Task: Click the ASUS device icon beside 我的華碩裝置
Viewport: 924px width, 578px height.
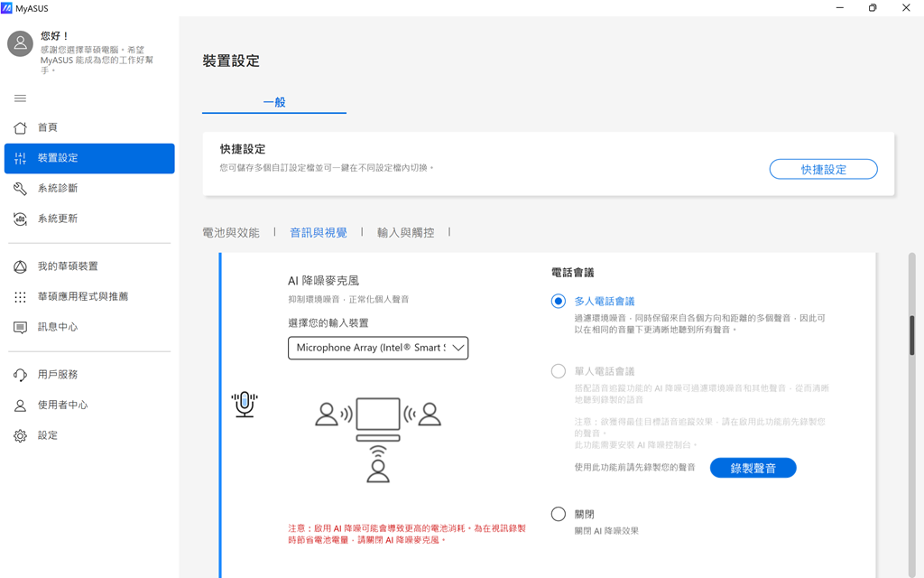Action: pos(20,266)
